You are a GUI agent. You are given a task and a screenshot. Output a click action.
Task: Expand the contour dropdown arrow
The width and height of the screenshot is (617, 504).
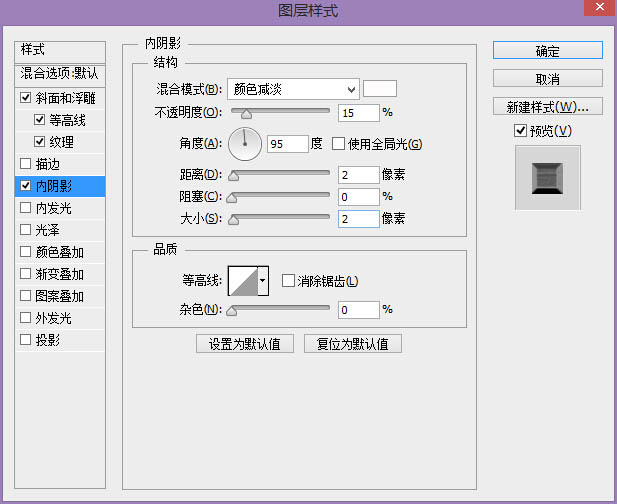(263, 282)
